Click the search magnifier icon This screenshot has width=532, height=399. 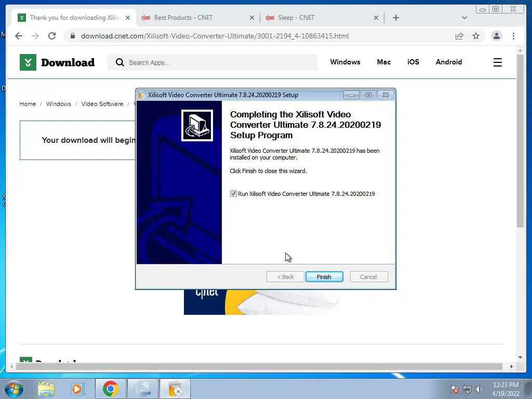120,62
